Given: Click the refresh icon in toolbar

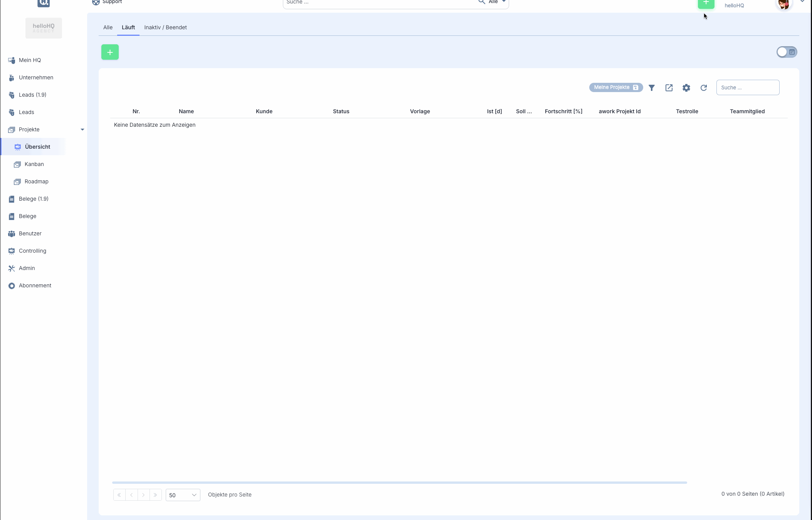Looking at the screenshot, I should pos(704,87).
